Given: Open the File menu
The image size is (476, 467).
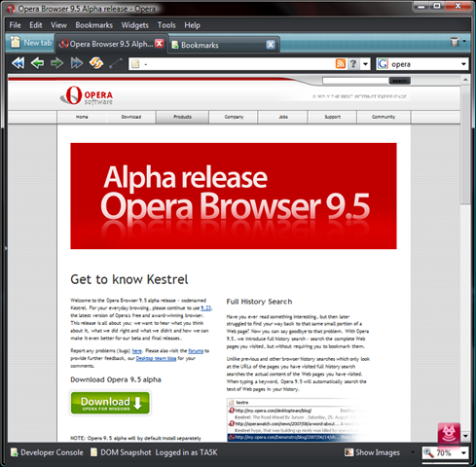Looking at the screenshot, I should pyautogui.click(x=16, y=25).
